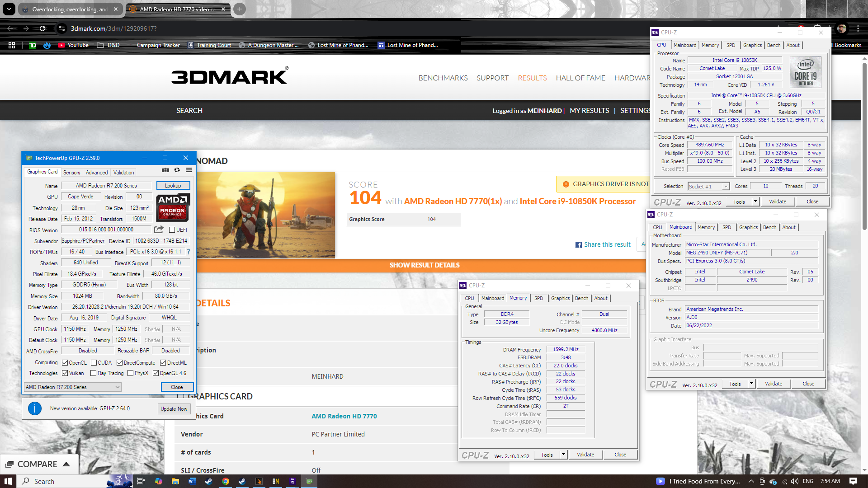
Task: Open the D&D bookmarks folder
Action: 108,45
